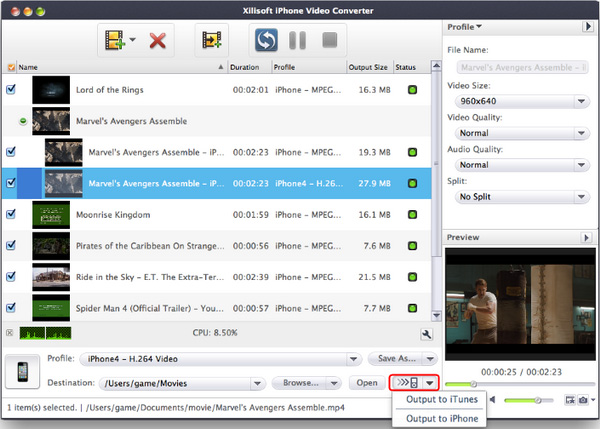Click the preview playback progress slider
600x429 pixels.
click(x=520, y=384)
